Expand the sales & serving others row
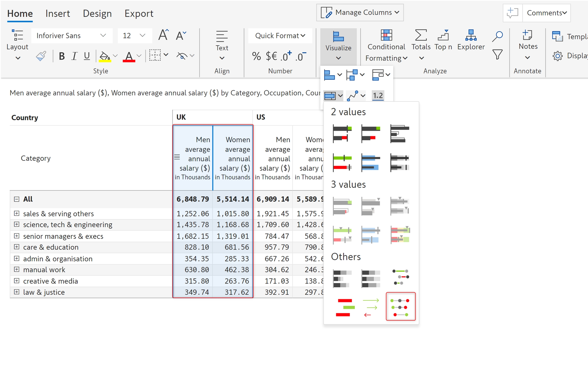Viewport: 588px width, 373px height. [17, 213]
